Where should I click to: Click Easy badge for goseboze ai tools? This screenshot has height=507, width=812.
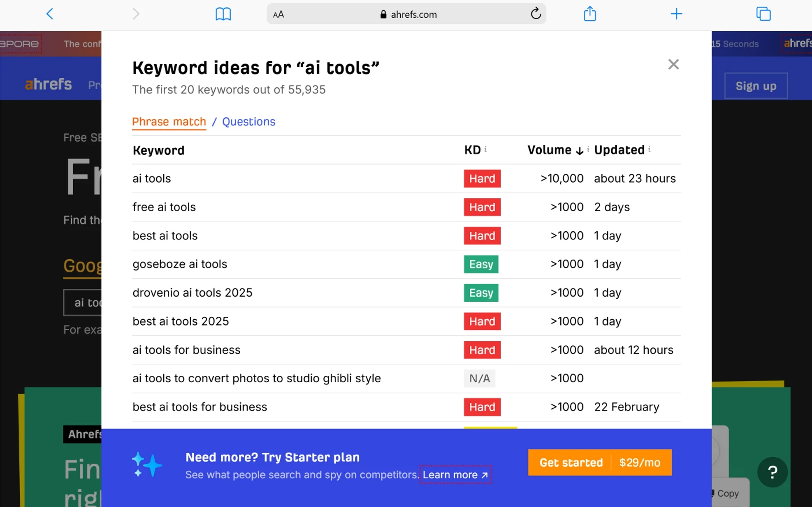(481, 264)
